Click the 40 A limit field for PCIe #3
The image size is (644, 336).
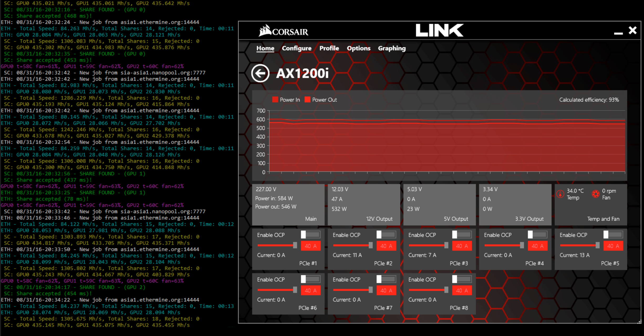point(462,246)
